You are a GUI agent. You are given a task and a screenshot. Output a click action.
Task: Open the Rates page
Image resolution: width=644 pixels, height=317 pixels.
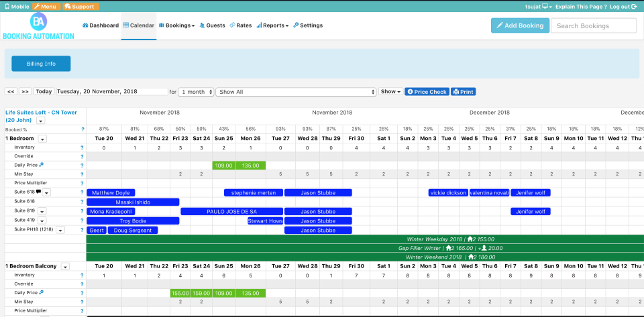click(x=241, y=25)
